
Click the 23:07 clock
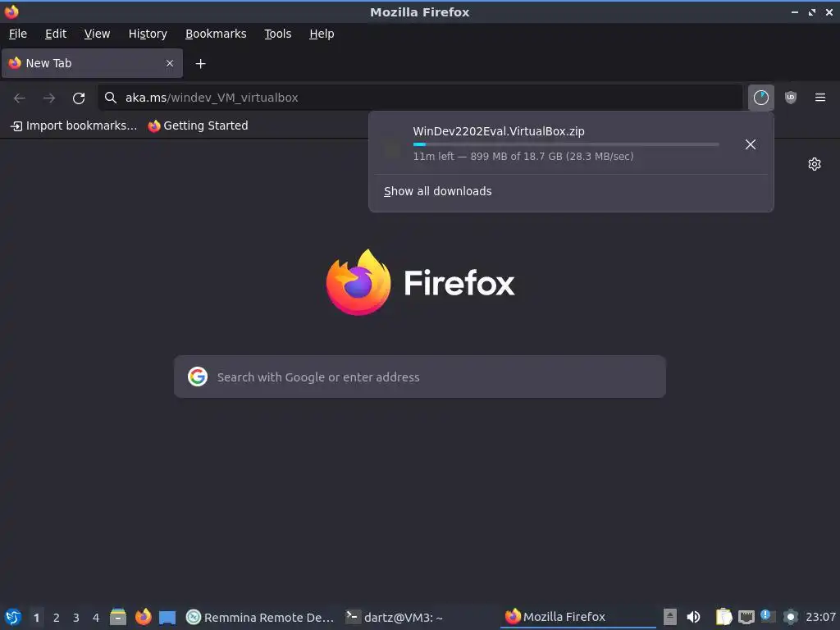click(820, 617)
